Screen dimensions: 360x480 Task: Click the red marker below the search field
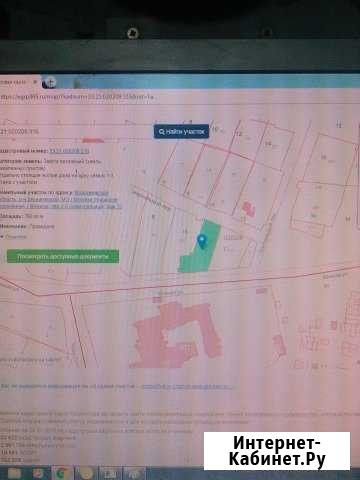(93, 140)
